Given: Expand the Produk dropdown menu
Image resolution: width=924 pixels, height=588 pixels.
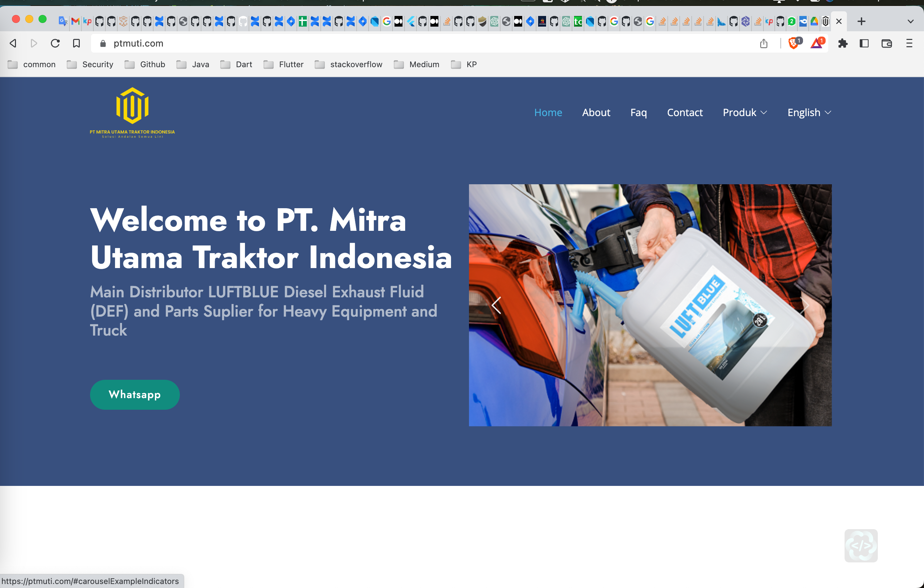Looking at the screenshot, I should tap(745, 112).
